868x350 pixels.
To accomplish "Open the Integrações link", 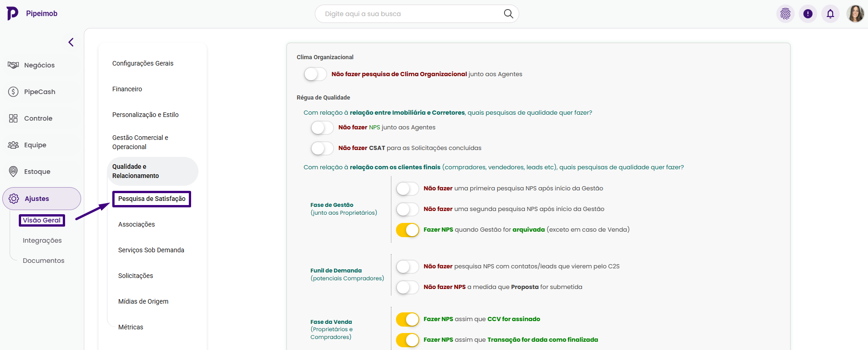I will point(42,240).
